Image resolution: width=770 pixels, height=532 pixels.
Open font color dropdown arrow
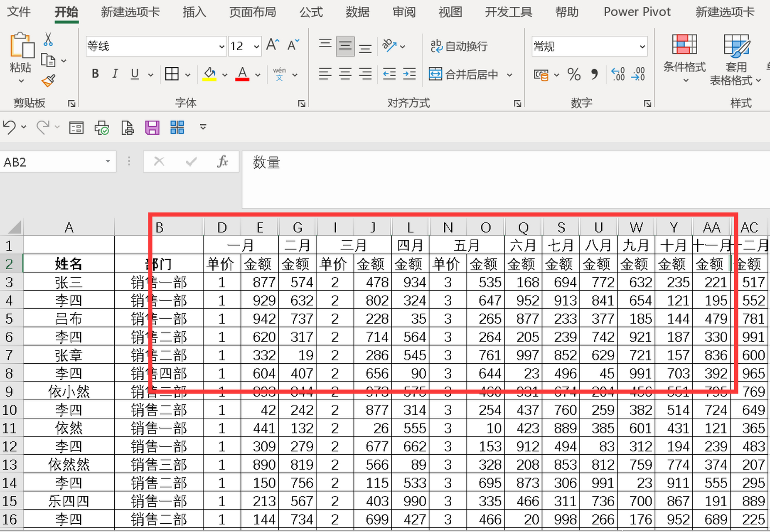tap(258, 75)
